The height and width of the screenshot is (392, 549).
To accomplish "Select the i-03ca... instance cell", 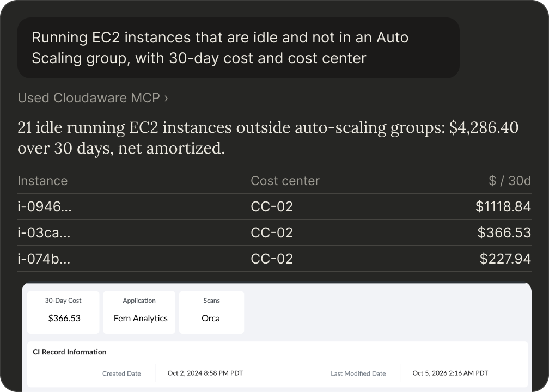I will [x=44, y=233].
